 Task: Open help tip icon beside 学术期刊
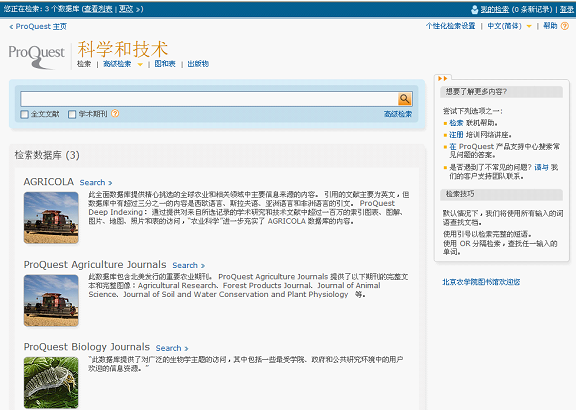115,114
